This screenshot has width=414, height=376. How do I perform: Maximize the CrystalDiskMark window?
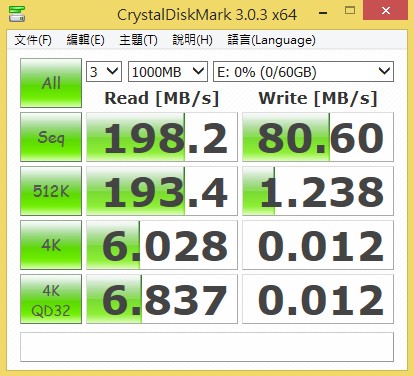(350, 11)
